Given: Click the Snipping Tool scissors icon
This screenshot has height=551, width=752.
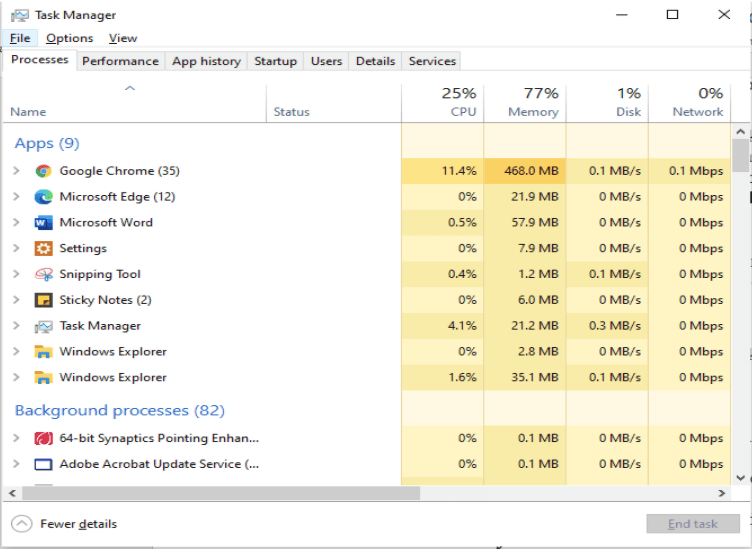Looking at the screenshot, I should coord(43,274).
